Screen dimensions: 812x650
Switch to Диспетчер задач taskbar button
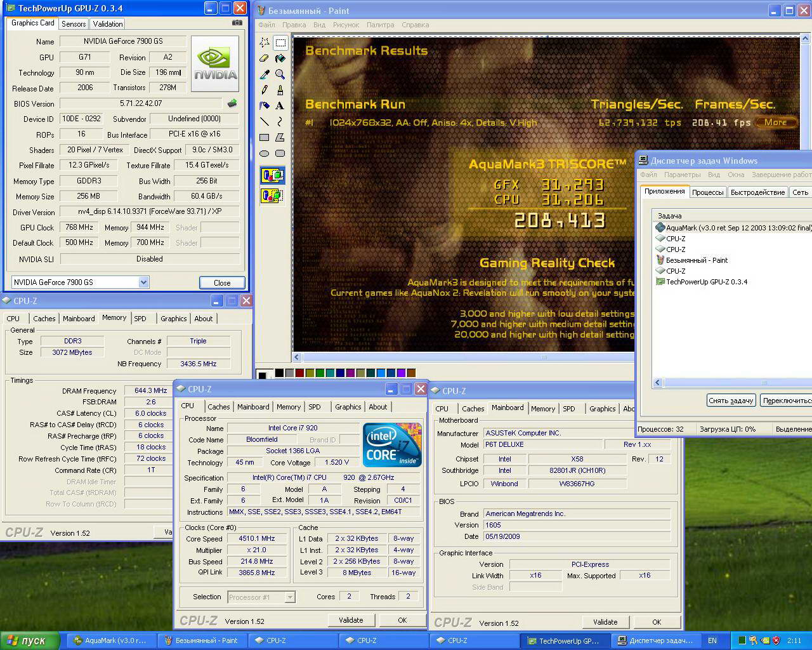click(x=657, y=640)
